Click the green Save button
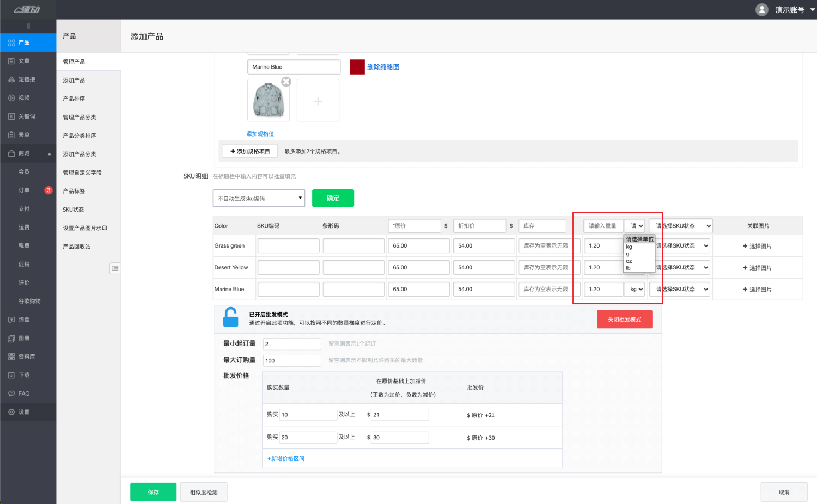 pyautogui.click(x=153, y=492)
